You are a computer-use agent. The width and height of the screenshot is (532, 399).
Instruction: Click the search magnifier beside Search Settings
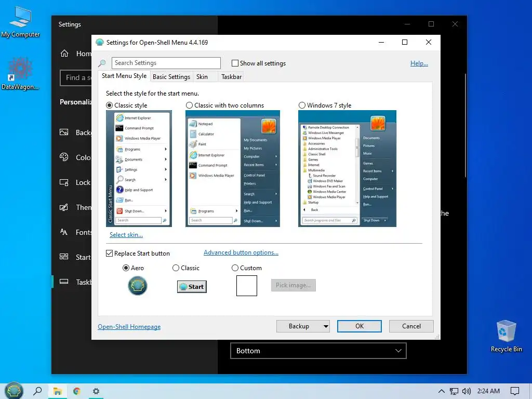[x=102, y=63]
